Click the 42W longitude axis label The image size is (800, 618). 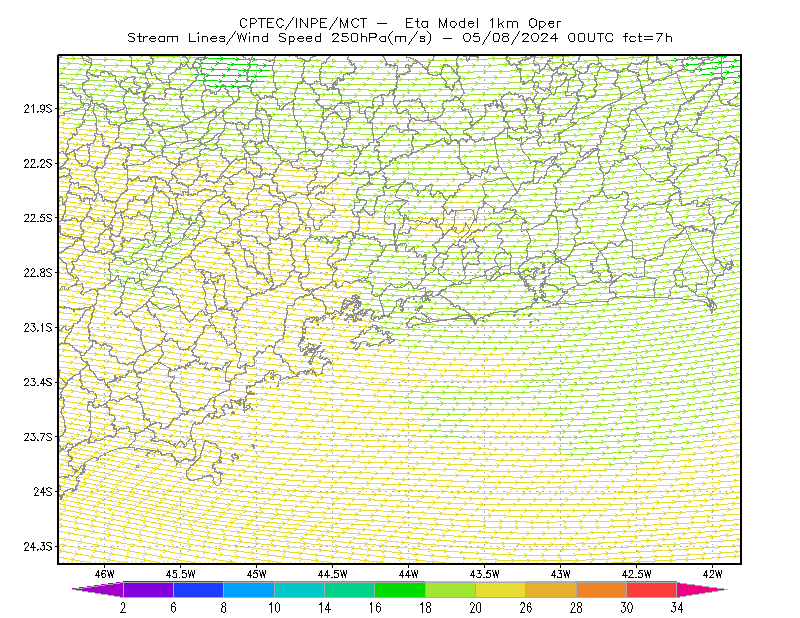712,574
